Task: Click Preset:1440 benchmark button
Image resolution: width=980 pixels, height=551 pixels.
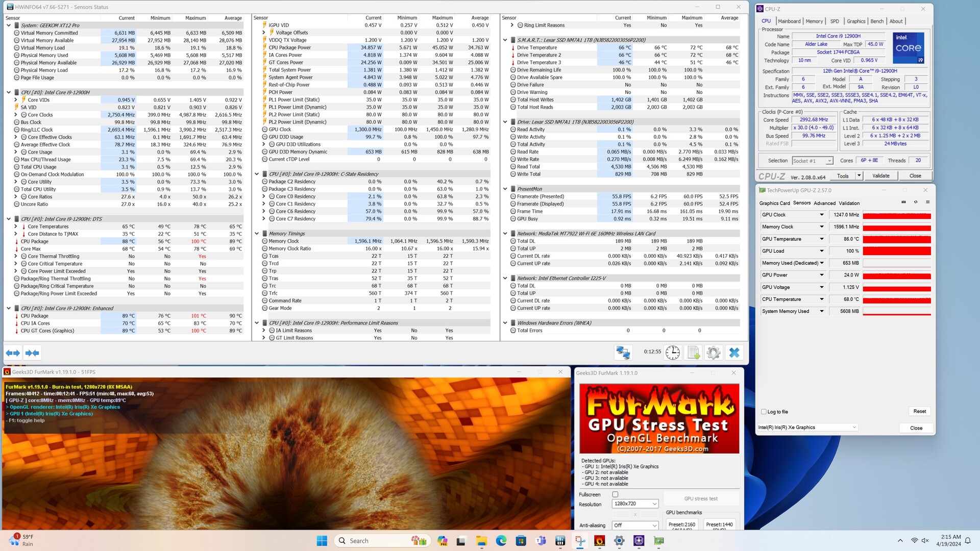Action: pyautogui.click(x=719, y=525)
